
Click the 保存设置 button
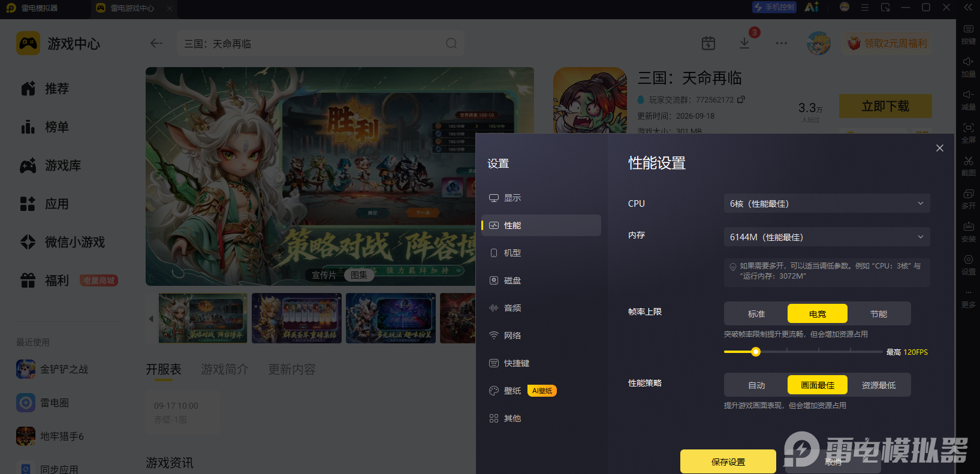tap(728, 461)
